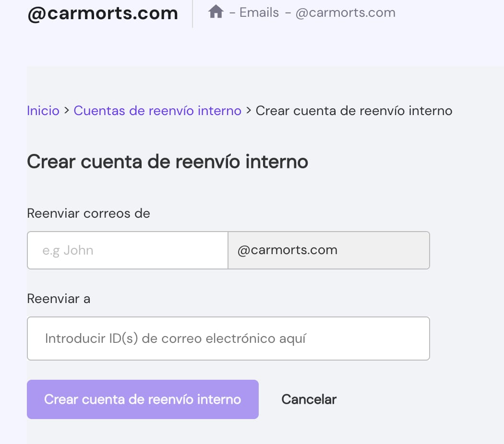
Task: Open the Cuentas de reenvío interno link
Action: click(157, 111)
